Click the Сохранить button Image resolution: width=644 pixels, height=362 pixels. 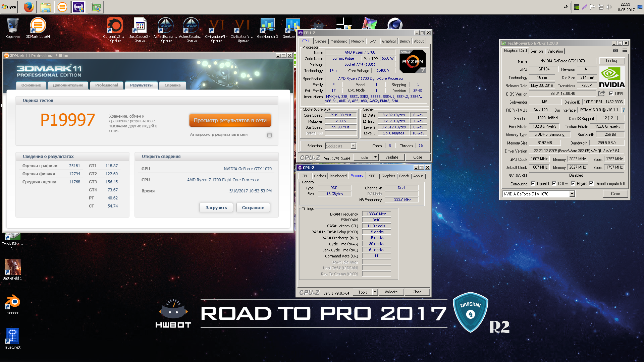coord(253,207)
